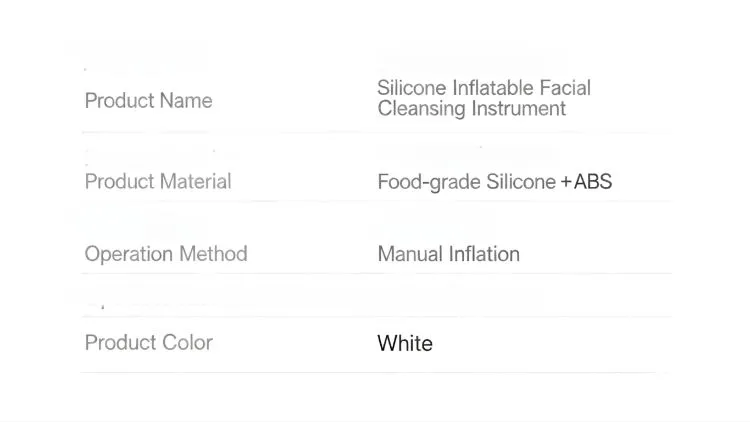Click the "Product Material" label
Viewport: 750px width, 422px height.
[x=158, y=181]
